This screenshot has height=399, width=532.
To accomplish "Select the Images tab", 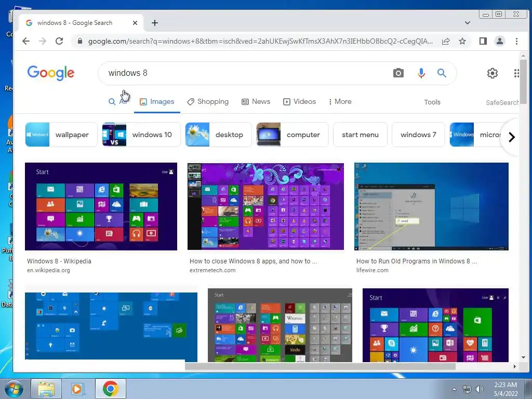I will point(157,101).
